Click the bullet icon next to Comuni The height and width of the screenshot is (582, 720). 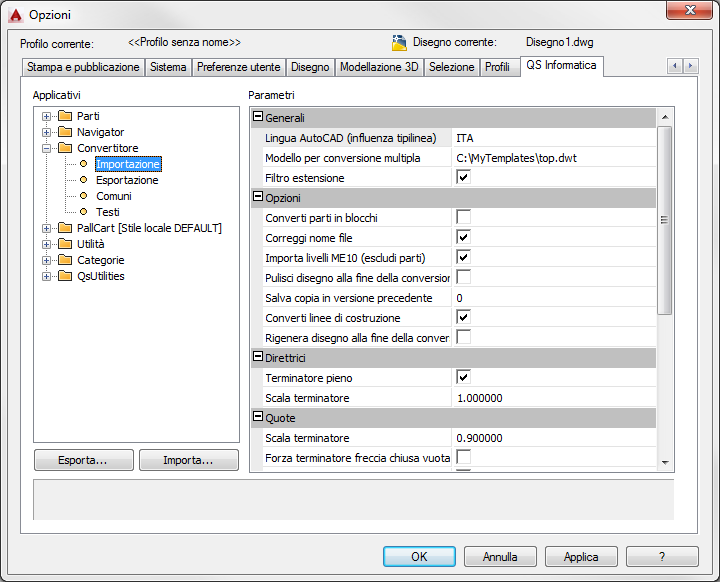tap(84, 196)
